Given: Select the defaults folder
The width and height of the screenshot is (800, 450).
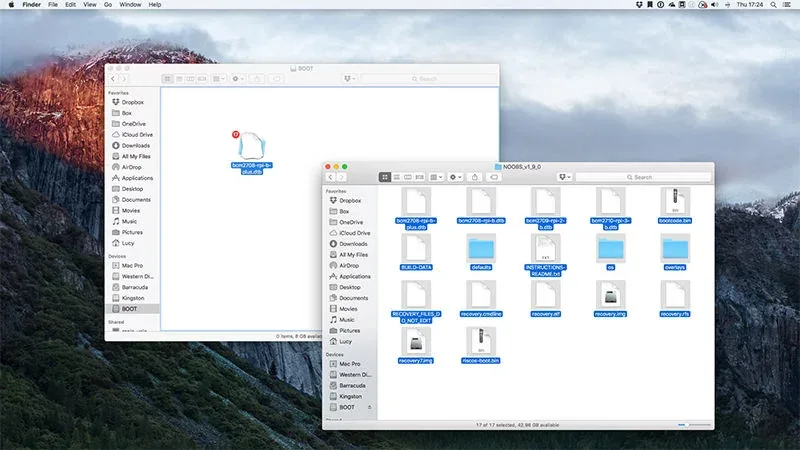Looking at the screenshot, I should point(481,248).
